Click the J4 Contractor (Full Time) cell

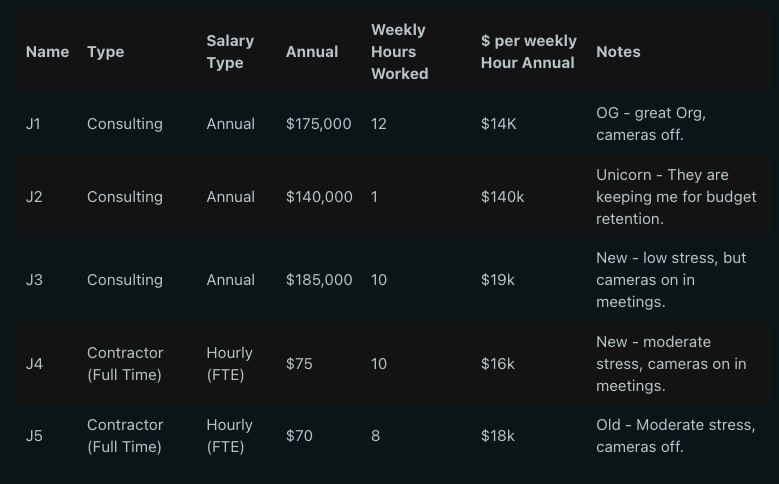125,364
